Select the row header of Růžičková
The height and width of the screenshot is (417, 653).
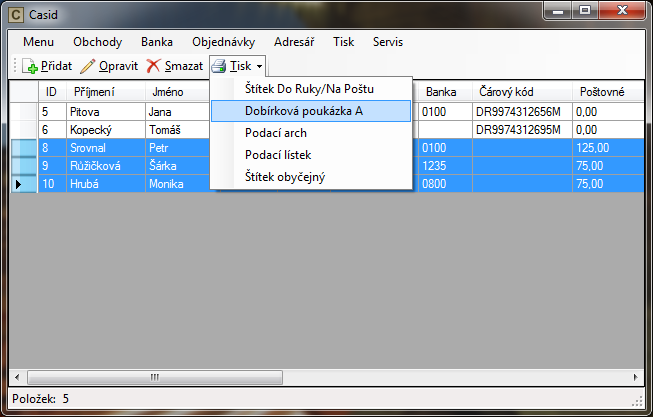tap(24, 166)
